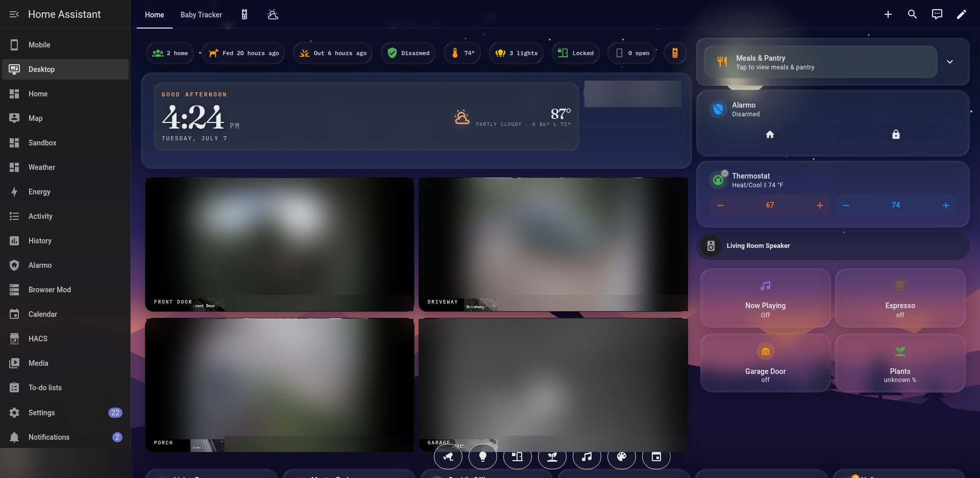
Task: Click the Locked door chip
Action: coord(576,53)
